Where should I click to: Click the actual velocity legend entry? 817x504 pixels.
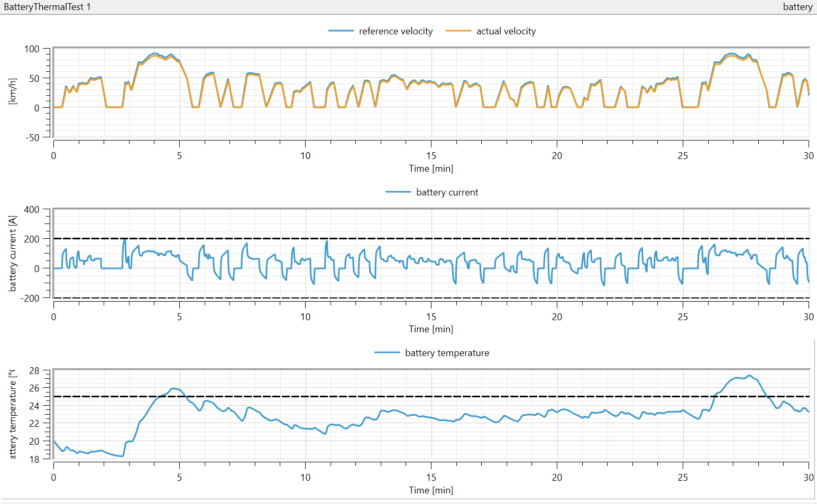(x=491, y=31)
